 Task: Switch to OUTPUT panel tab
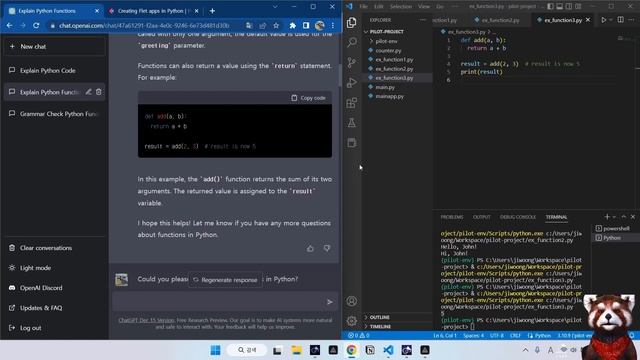coord(481,217)
